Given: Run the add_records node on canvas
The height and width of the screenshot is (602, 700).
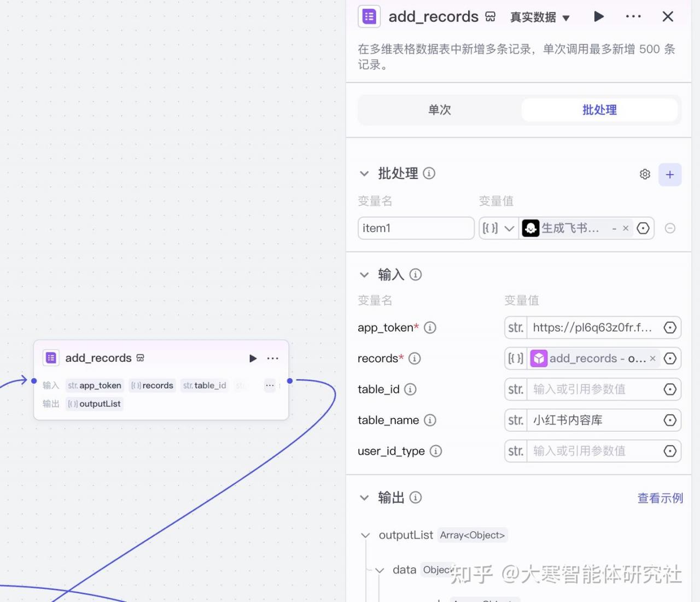Looking at the screenshot, I should pyautogui.click(x=253, y=358).
